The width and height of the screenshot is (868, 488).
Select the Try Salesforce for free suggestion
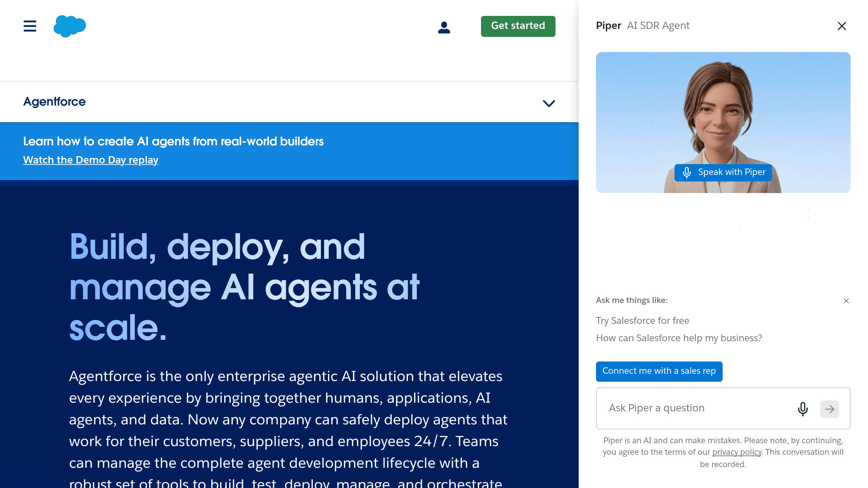(643, 321)
